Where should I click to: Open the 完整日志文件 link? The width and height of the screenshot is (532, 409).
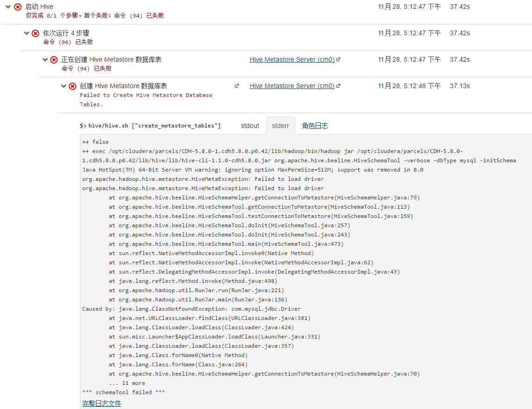[102, 403]
